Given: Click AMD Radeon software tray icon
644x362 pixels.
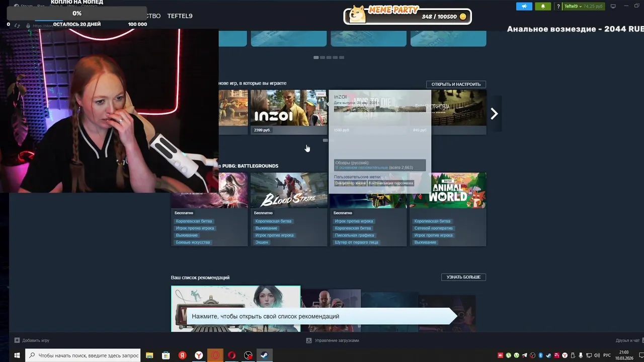Looking at the screenshot, I should [x=556, y=355].
